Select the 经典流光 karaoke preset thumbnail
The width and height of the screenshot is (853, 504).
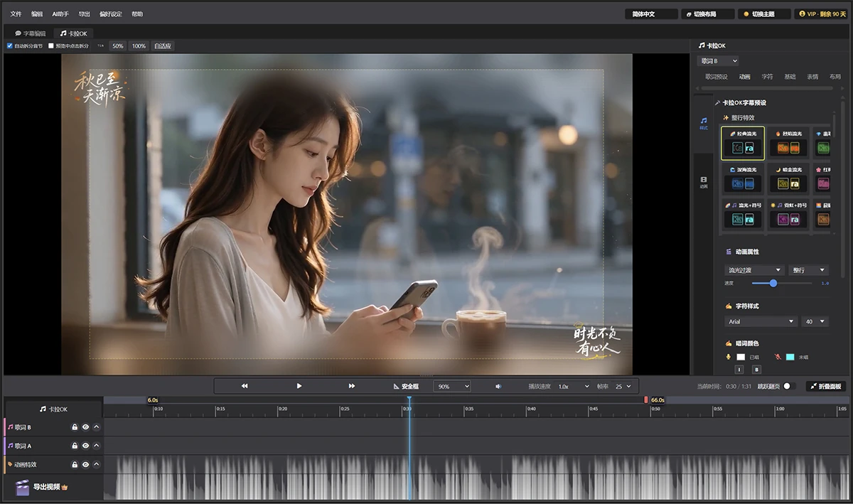743,143
